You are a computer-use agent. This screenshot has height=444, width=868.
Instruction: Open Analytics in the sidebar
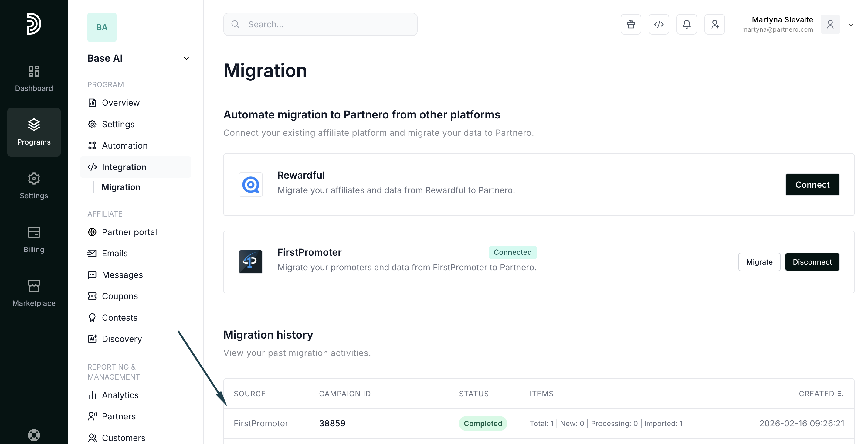click(x=120, y=395)
